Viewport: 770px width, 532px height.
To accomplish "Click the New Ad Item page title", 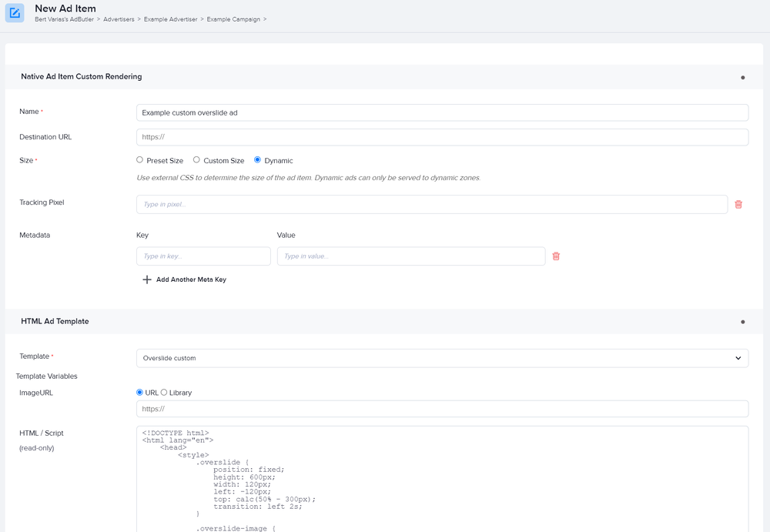I will pyautogui.click(x=65, y=8).
